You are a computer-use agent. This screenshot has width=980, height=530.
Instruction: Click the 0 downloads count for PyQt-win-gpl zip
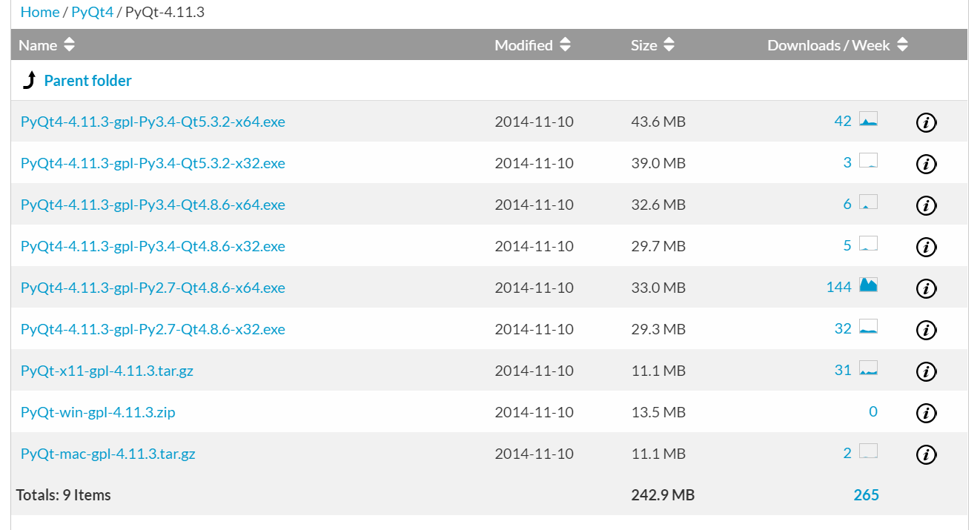873,411
